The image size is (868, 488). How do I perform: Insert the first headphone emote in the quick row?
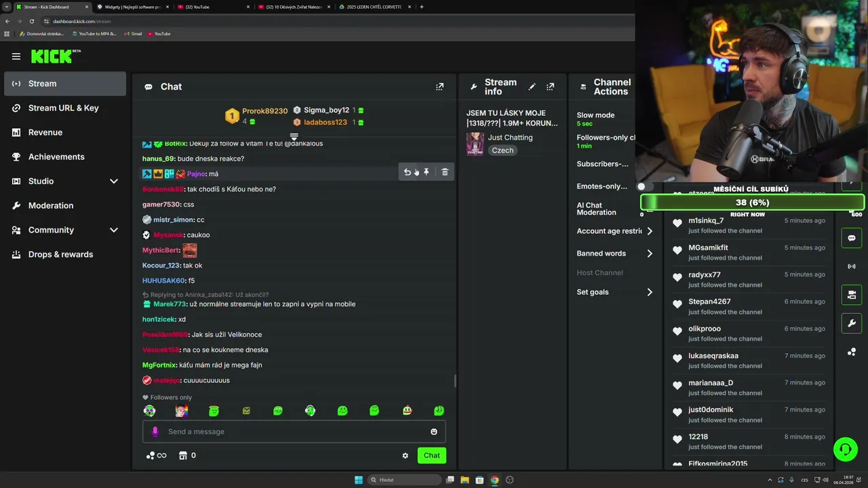pos(149,411)
